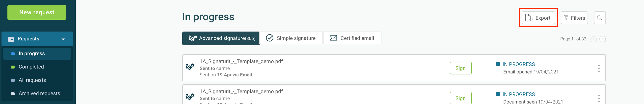Switch to the Simple signature tab
Screen dimensions: 644x104
click(291, 38)
